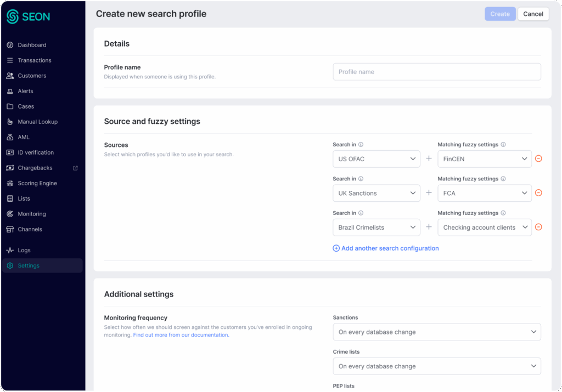
Task: Click the Alerts bell icon in sidebar
Action: click(10, 91)
